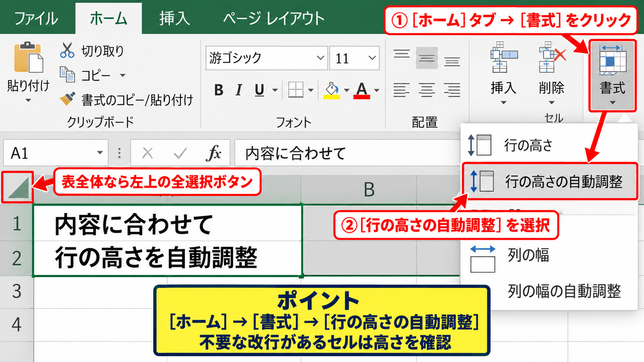Apply the red font color
The height and width of the screenshot is (362, 644).
point(362,90)
